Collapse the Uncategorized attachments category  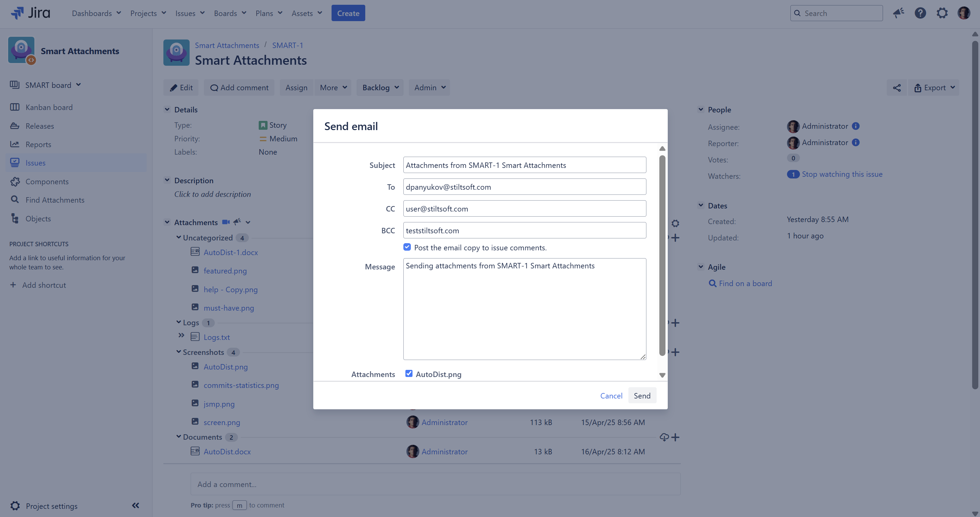pyautogui.click(x=178, y=237)
